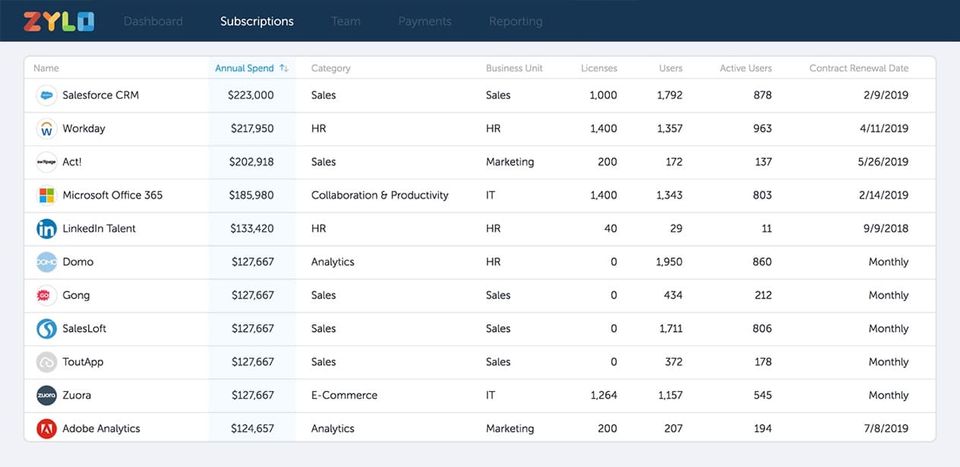Go to the Reporting tab
Screen dimensions: 960x467
pyautogui.click(x=515, y=21)
